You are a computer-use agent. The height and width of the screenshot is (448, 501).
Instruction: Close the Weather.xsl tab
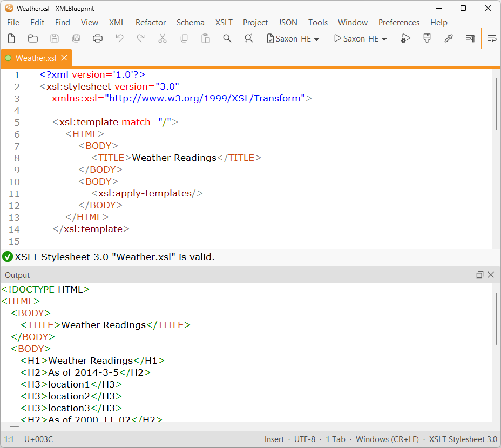(64, 58)
